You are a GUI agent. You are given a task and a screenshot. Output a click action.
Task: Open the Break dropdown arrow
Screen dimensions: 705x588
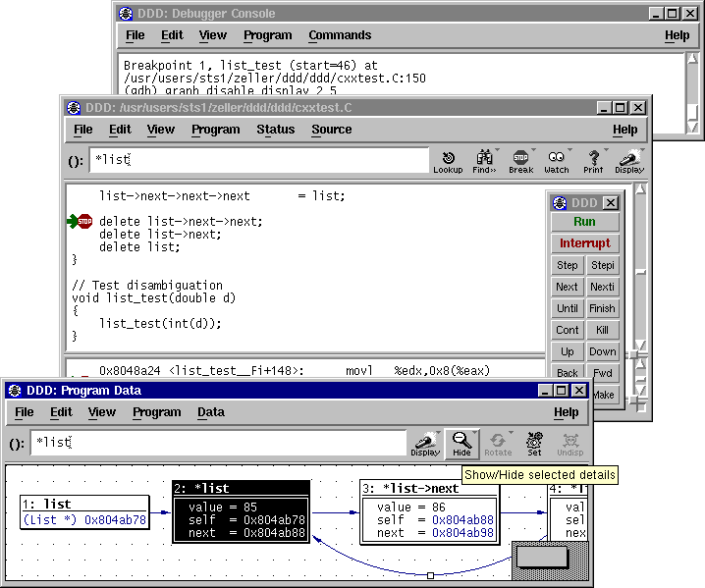click(534, 149)
